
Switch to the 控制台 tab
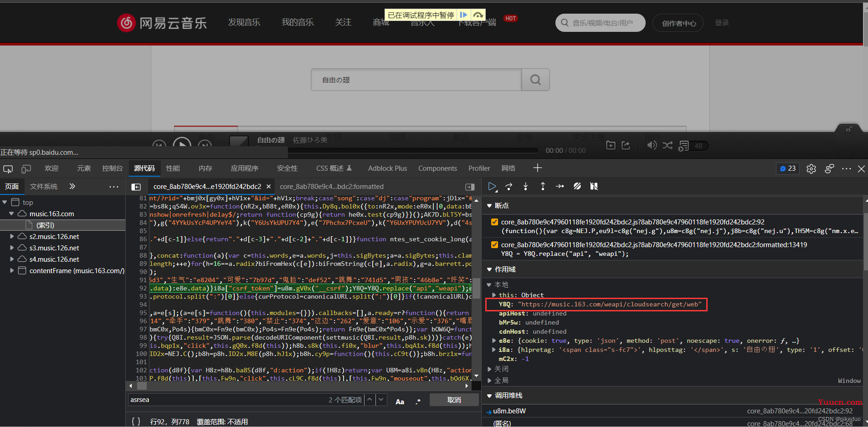[x=112, y=168]
